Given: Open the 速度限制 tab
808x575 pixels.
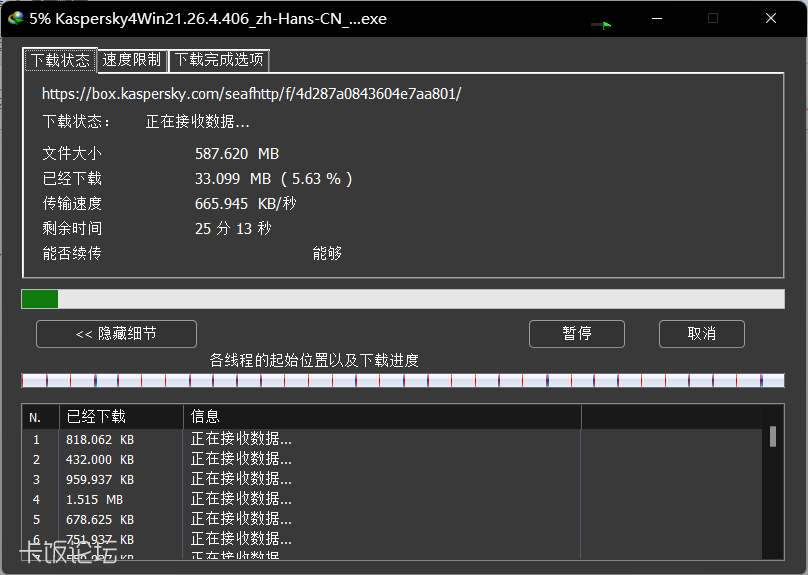Looking at the screenshot, I should pyautogui.click(x=132, y=60).
